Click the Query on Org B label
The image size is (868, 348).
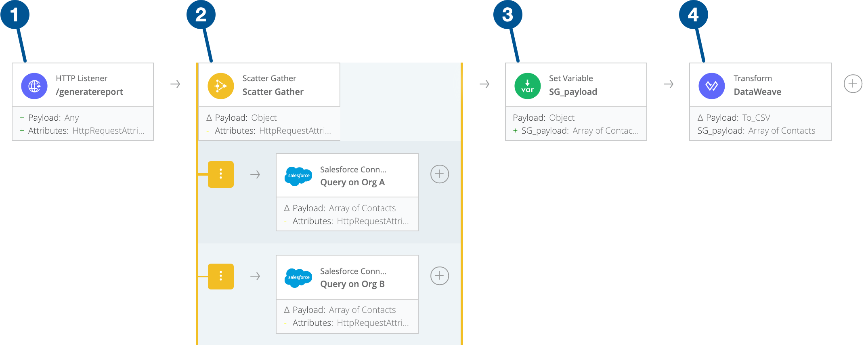point(352,284)
